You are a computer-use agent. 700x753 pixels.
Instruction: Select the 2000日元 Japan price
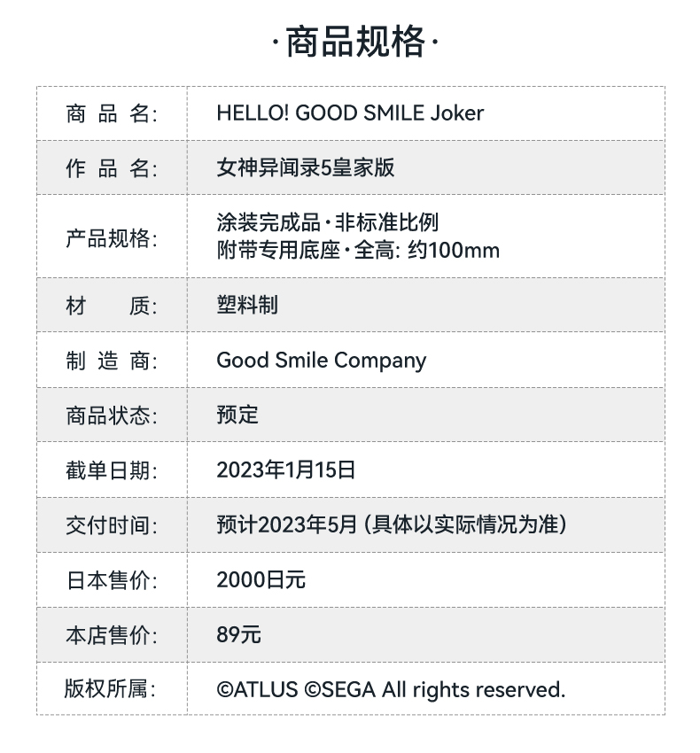click(261, 579)
